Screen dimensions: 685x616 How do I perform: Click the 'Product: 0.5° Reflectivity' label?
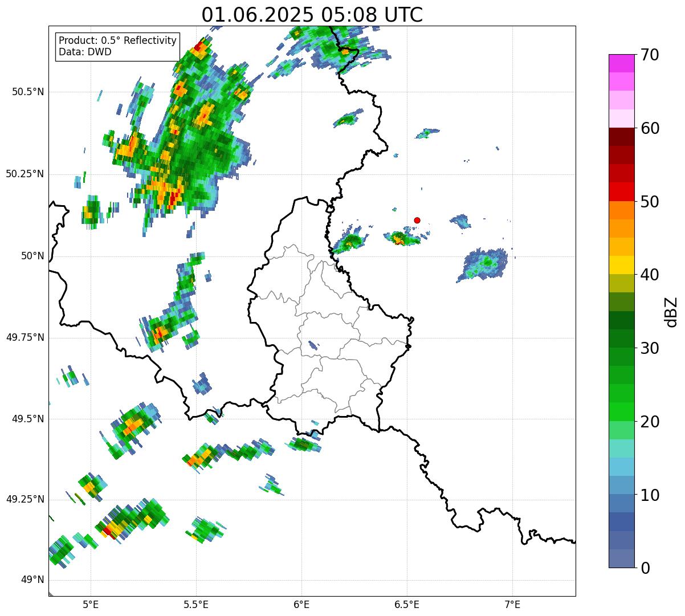(118, 40)
